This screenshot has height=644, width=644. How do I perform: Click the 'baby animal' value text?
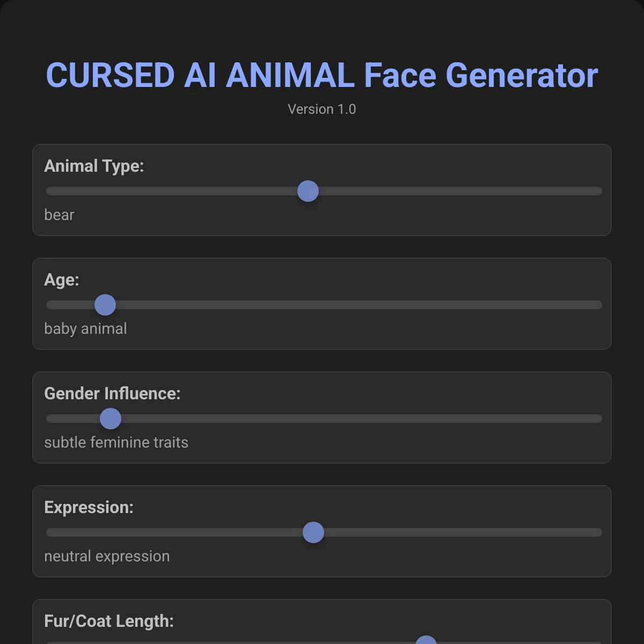tap(85, 328)
